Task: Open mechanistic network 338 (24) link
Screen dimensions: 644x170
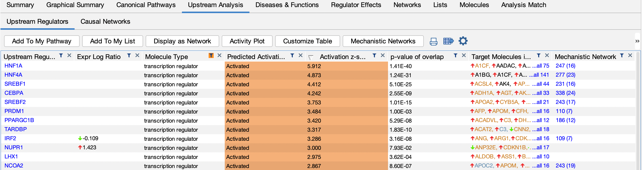Action: point(566,93)
